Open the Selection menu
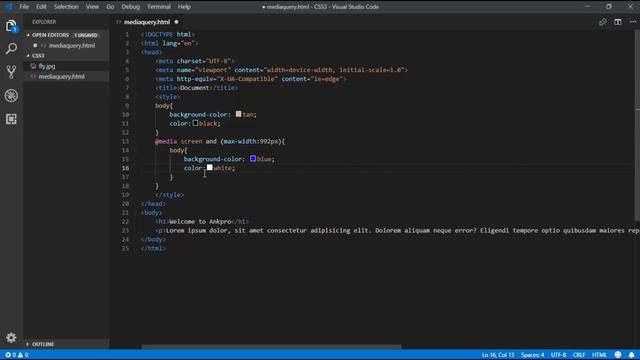640x360 pixels. (66, 7)
